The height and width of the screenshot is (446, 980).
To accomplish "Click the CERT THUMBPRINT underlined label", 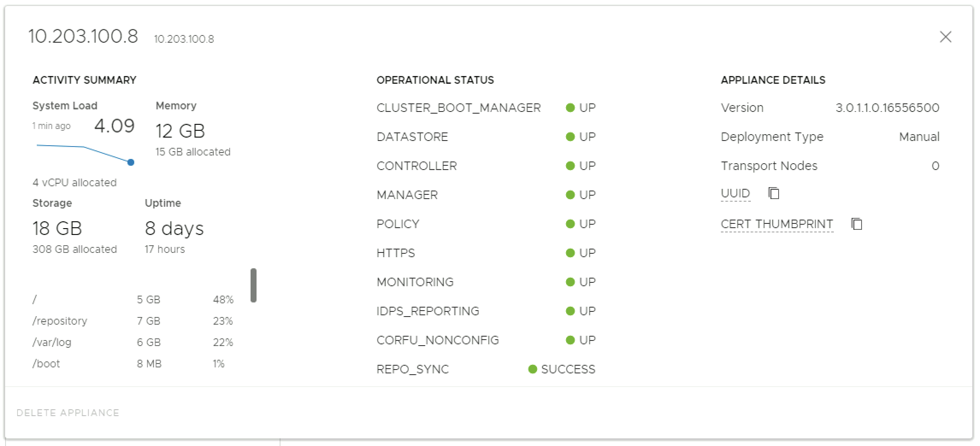I will click(x=776, y=224).
